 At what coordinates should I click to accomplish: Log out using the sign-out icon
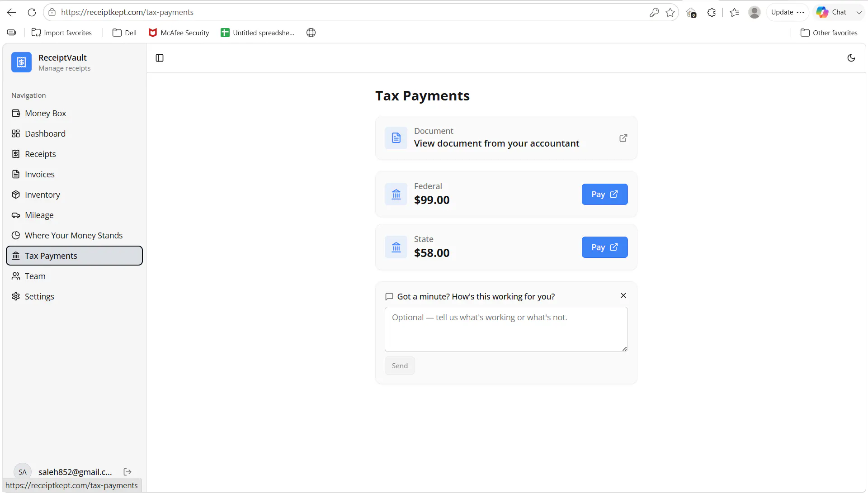(127, 472)
